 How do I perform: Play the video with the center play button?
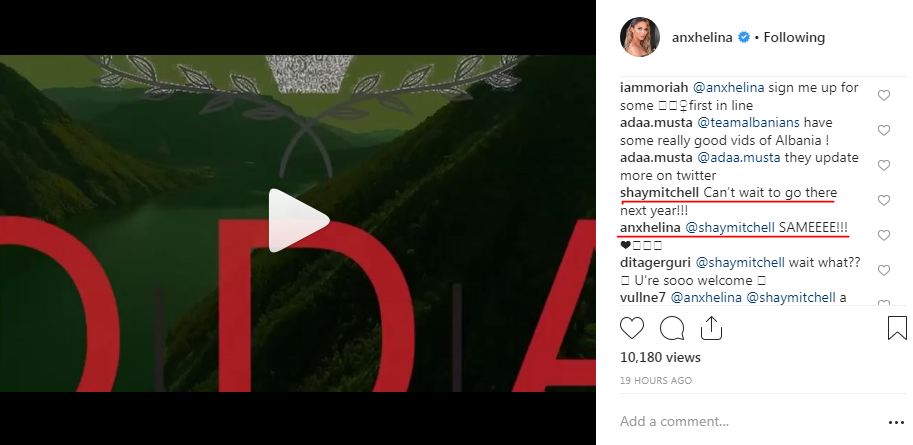[x=298, y=220]
